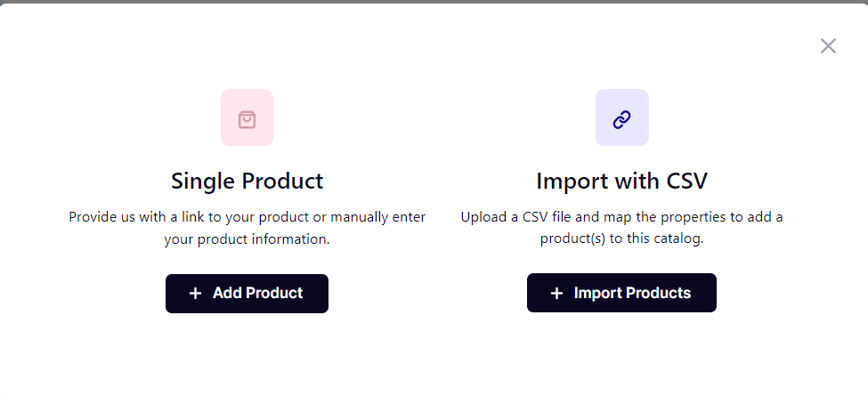The width and height of the screenshot is (868, 396).
Task: Select the lavender Import CSV tile
Action: click(621, 117)
